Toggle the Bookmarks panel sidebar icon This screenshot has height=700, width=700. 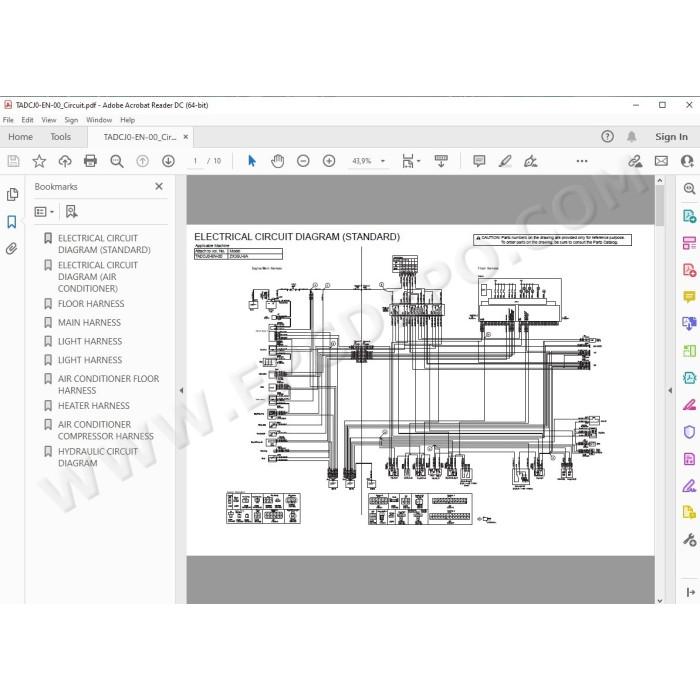12,222
